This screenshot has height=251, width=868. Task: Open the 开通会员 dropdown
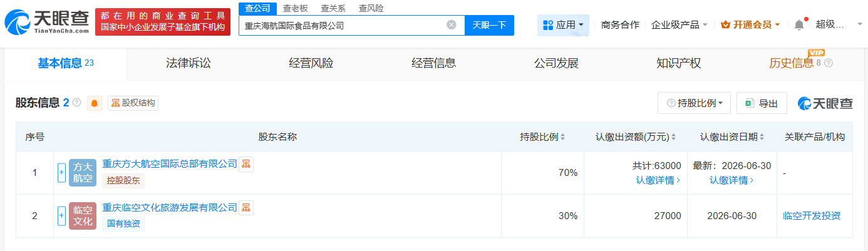750,25
